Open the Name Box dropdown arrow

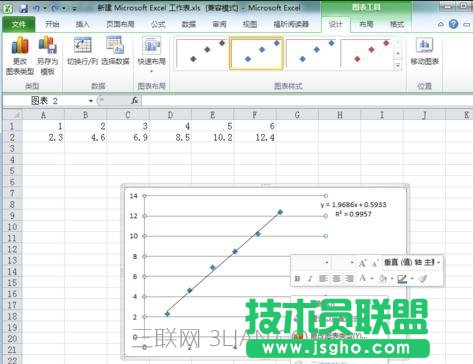pos(91,101)
